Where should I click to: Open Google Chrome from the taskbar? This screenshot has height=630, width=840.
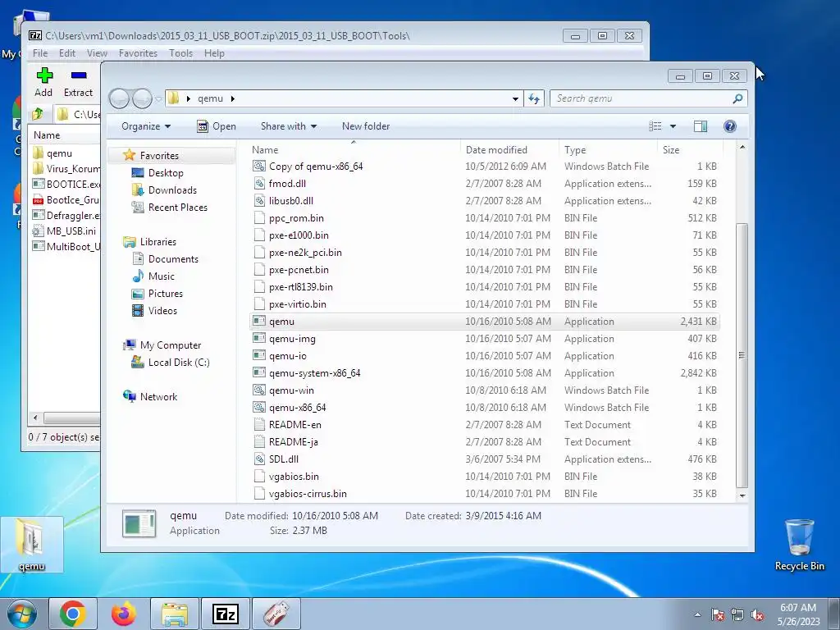(73, 614)
